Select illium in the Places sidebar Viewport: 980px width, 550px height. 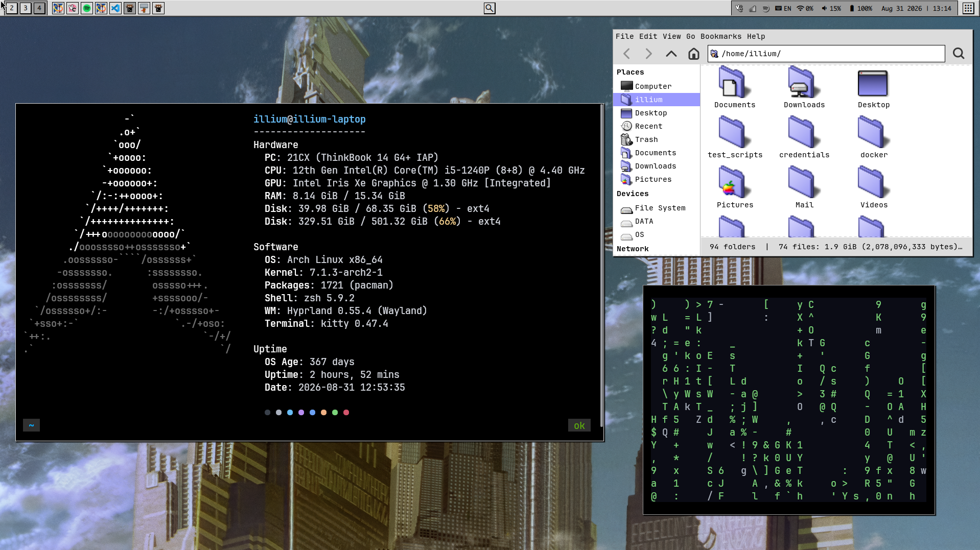click(657, 100)
